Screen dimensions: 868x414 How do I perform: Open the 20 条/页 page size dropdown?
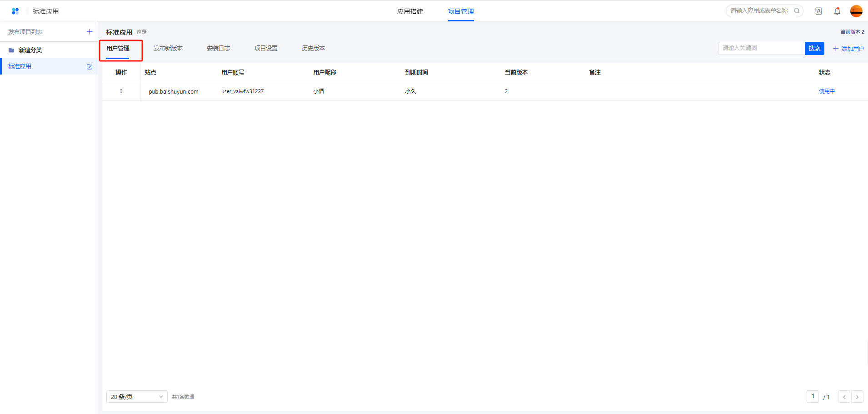(137, 397)
